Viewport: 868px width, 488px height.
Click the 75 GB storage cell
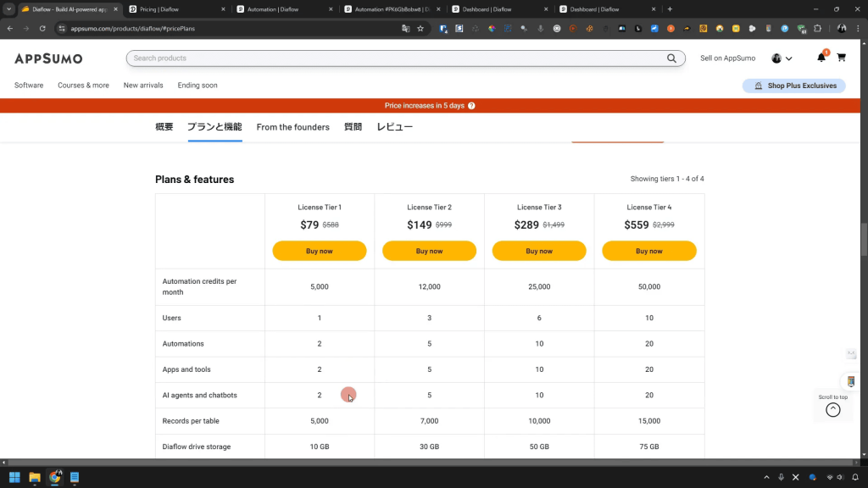648,446
